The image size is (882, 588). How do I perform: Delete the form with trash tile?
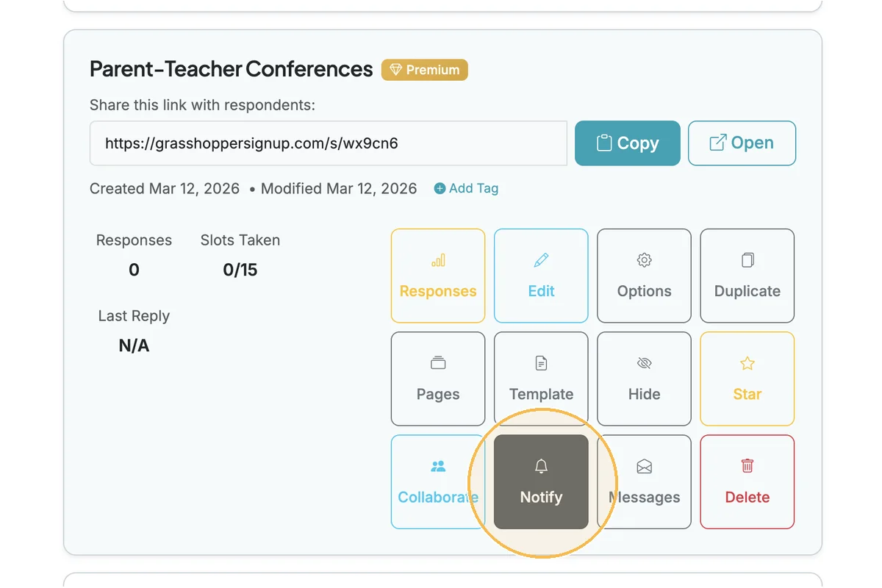pyautogui.click(x=747, y=481)
